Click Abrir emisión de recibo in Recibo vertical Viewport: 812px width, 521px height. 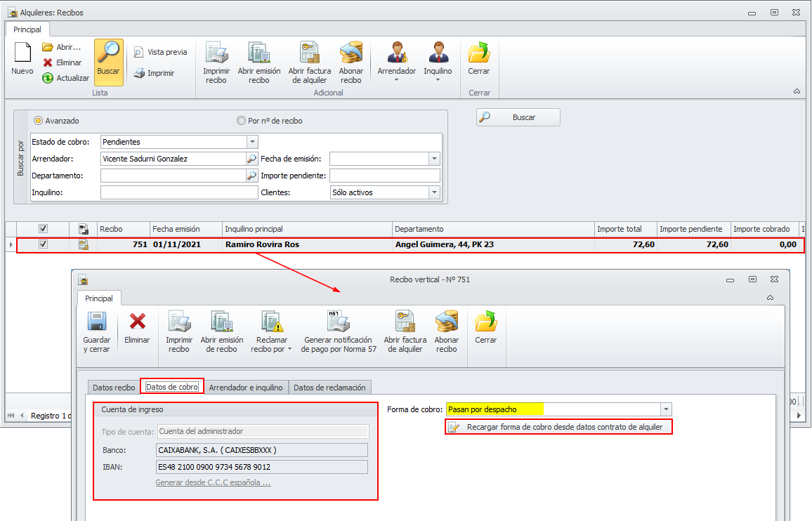pos(222,331)
